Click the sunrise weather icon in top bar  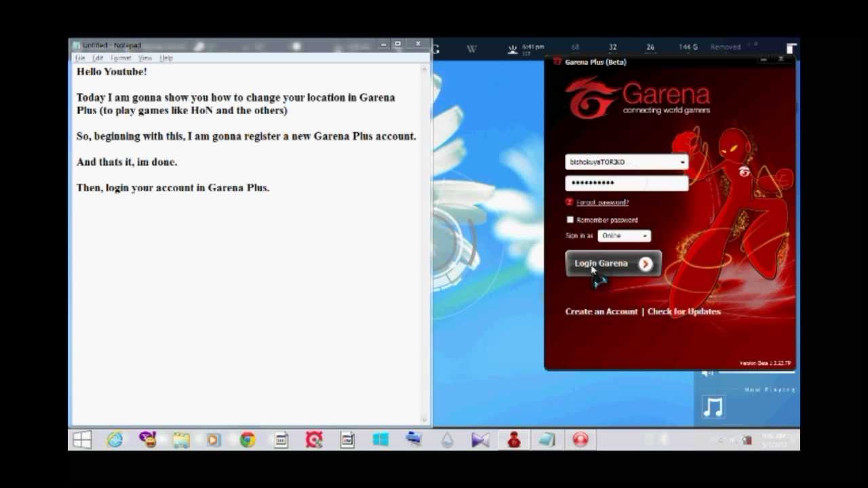tap(513, 49)
